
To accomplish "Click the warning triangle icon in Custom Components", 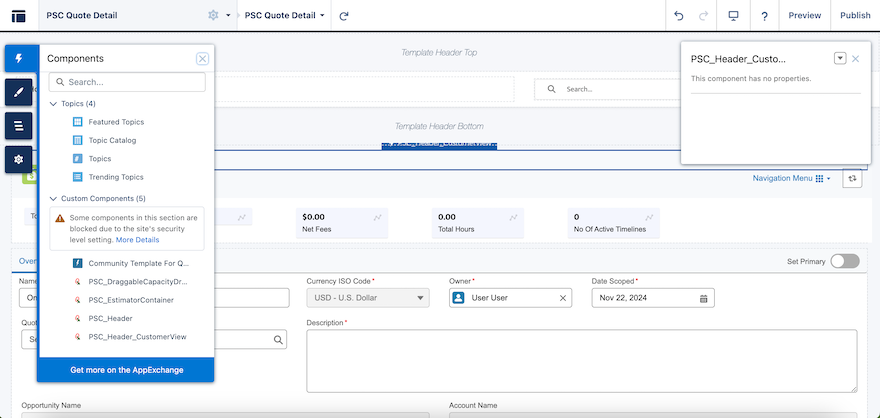I will pyautogui.click(x=60, y=218).
